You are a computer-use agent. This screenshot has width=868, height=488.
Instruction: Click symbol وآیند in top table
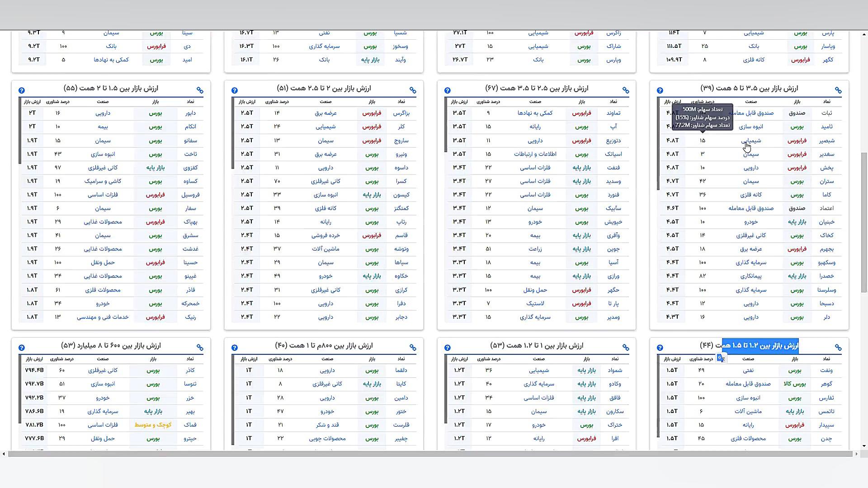tap(401, 60)
